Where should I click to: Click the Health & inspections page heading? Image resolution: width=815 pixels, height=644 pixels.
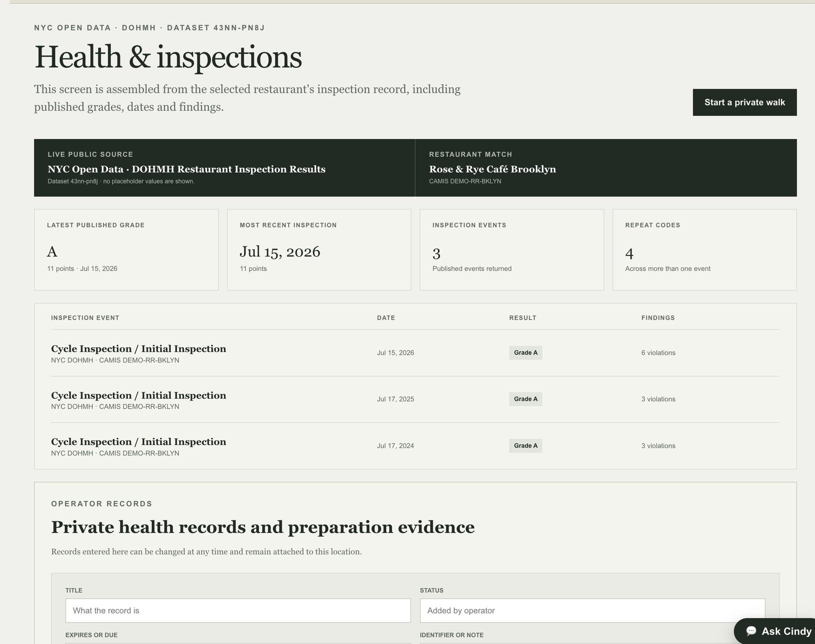point(168,57)
